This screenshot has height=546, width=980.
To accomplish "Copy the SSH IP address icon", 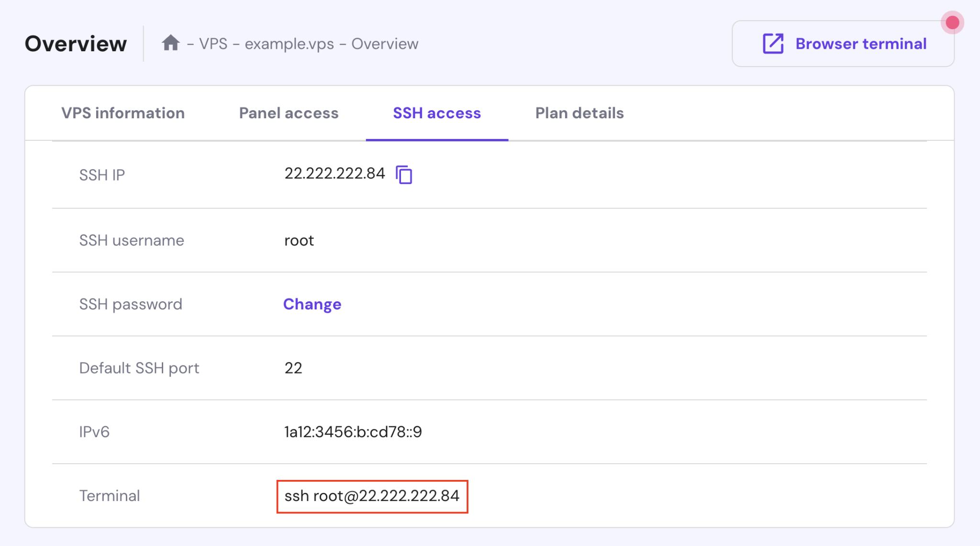I will coord(404,174).
